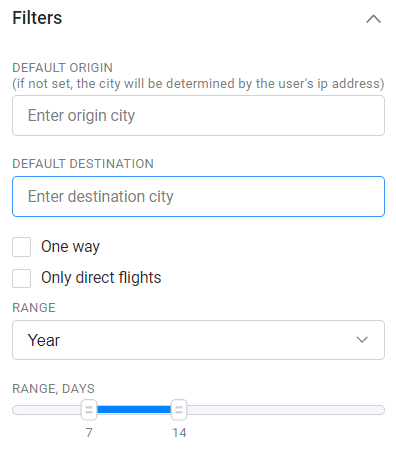The width and height of the screenshot is (396, 450).
Task: Click the left slider handle at 7
Action: click(x=89, y=410)
